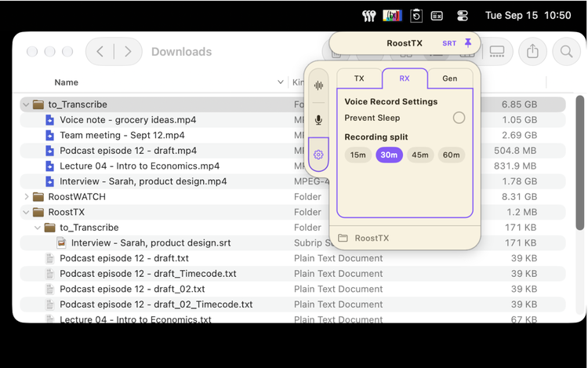Select Lecture 04 - Intro to Economics.txt
The height and width of the screenshot is (368, 588).
coord(136,319)
